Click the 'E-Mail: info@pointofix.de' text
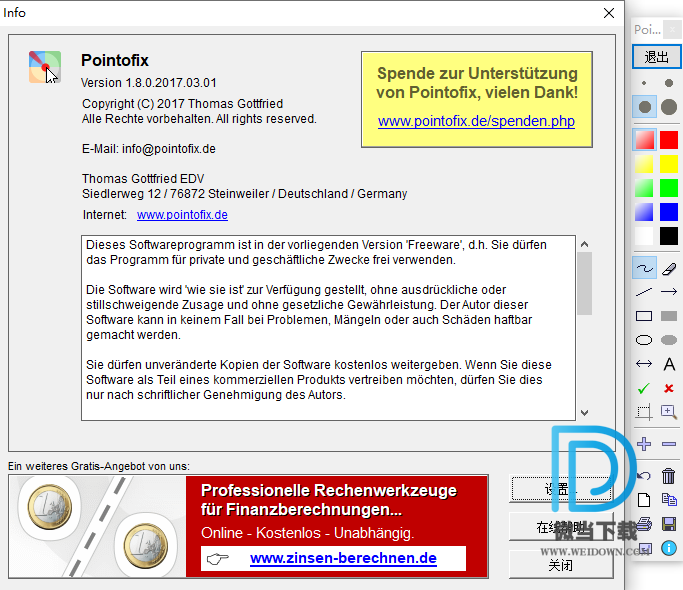The image size is (683, 590). click(149, 149)
